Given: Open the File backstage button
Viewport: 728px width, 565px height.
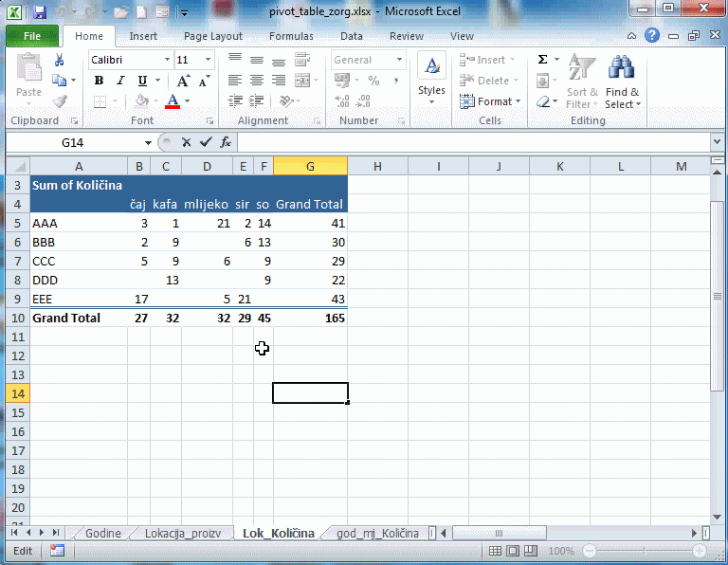Looking at the screenshot, I should 31,36.
